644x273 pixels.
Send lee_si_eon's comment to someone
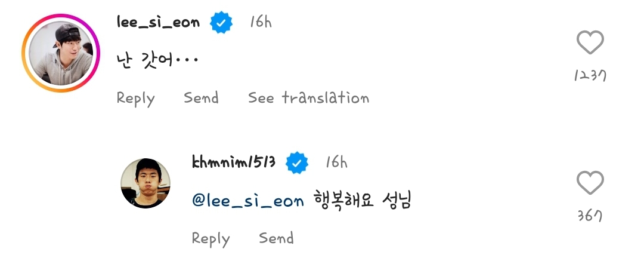tap(201, 97)
